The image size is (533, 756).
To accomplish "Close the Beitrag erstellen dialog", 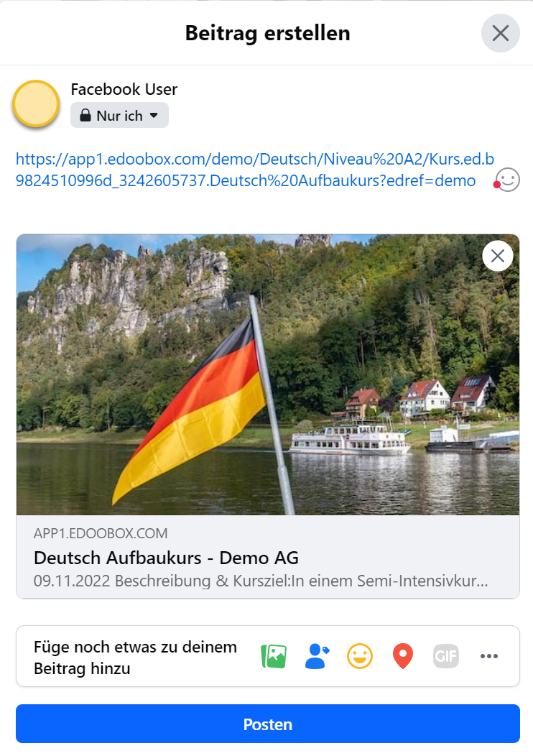I will tap(500, 33).
